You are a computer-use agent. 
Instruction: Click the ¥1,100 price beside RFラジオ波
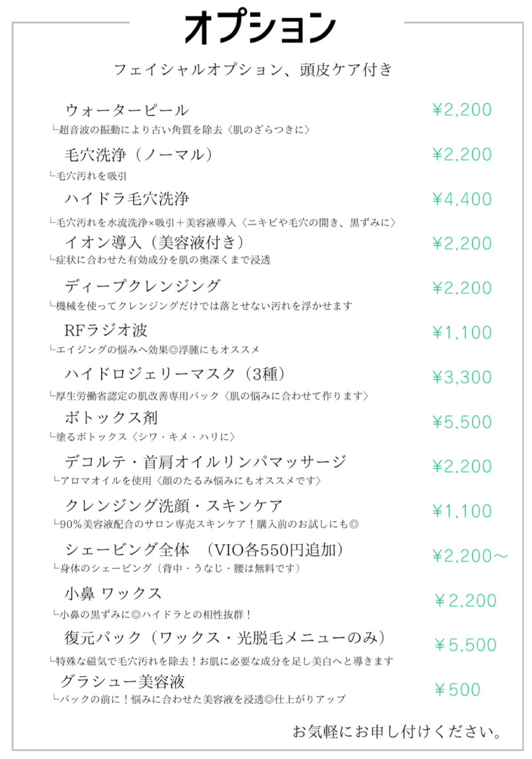pyautogui.click(x=462, y=333)
